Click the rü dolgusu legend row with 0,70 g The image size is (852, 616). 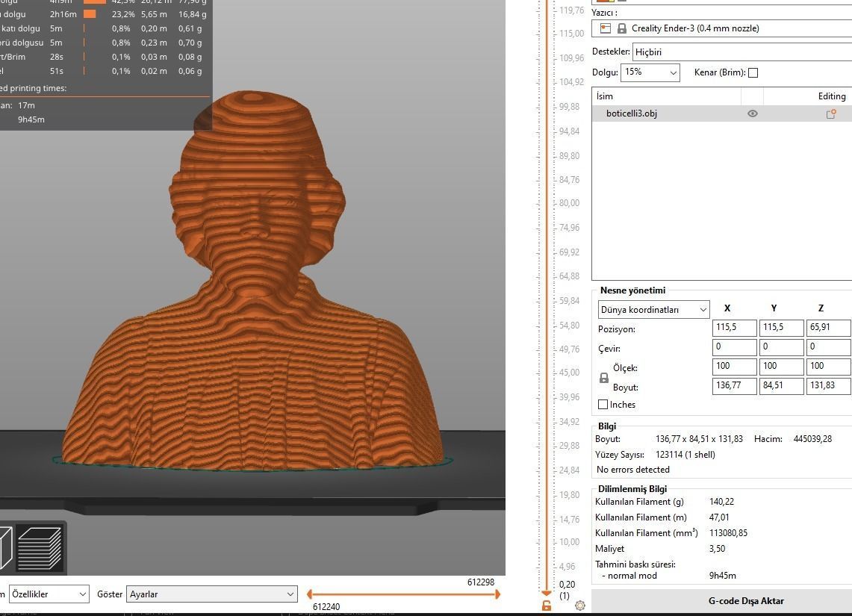pos(103,43)
